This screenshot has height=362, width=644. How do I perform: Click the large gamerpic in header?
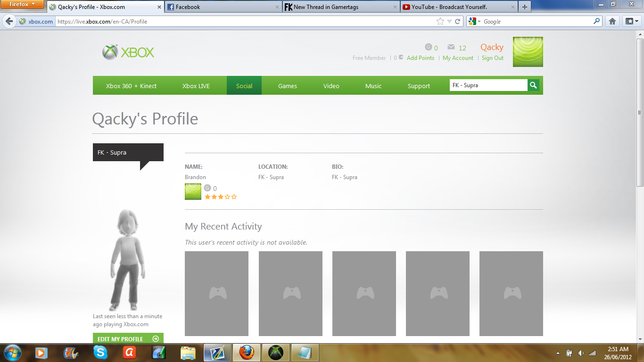click(x=528, y=52)
